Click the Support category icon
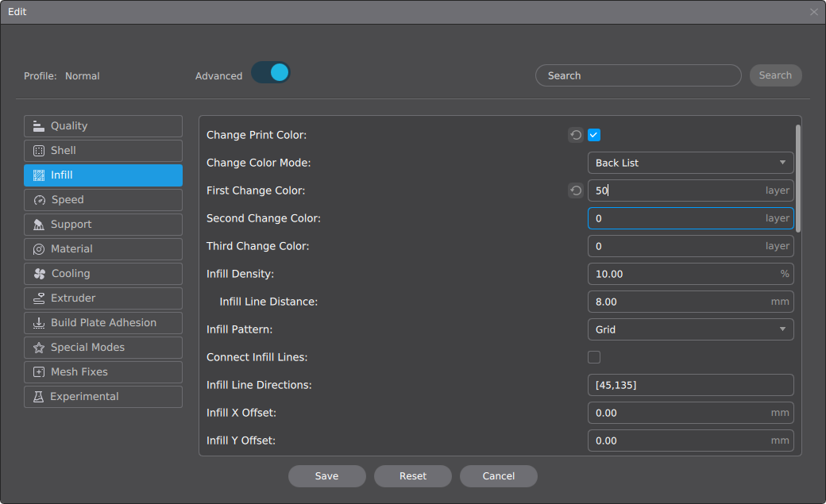This screenshot has height=504, width=826. click(x=38, y=225)
